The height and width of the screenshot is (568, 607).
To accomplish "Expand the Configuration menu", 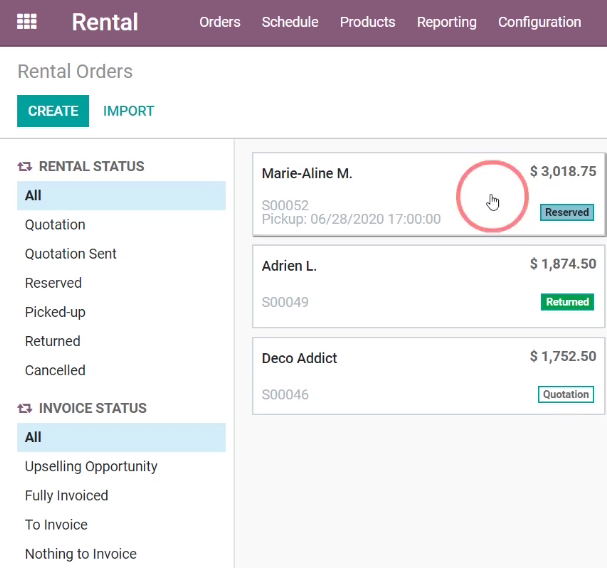I will tap(540, 22).
